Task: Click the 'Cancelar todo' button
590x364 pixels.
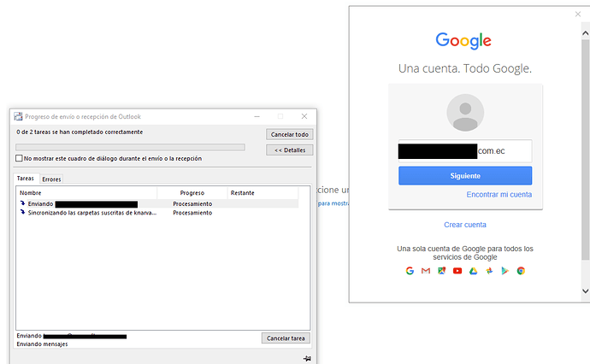Action: coord(289,134)
